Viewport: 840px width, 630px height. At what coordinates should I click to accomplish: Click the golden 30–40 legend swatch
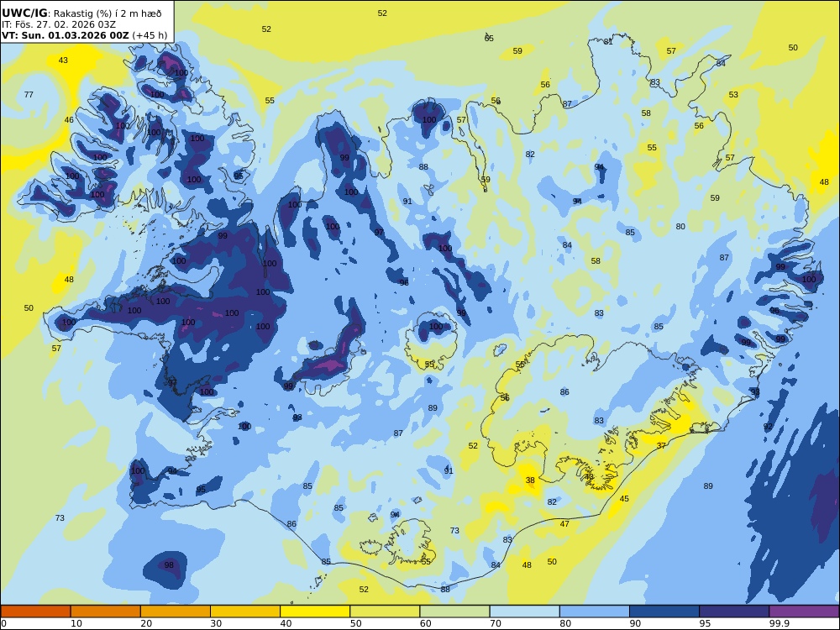(x=245, y=612)
